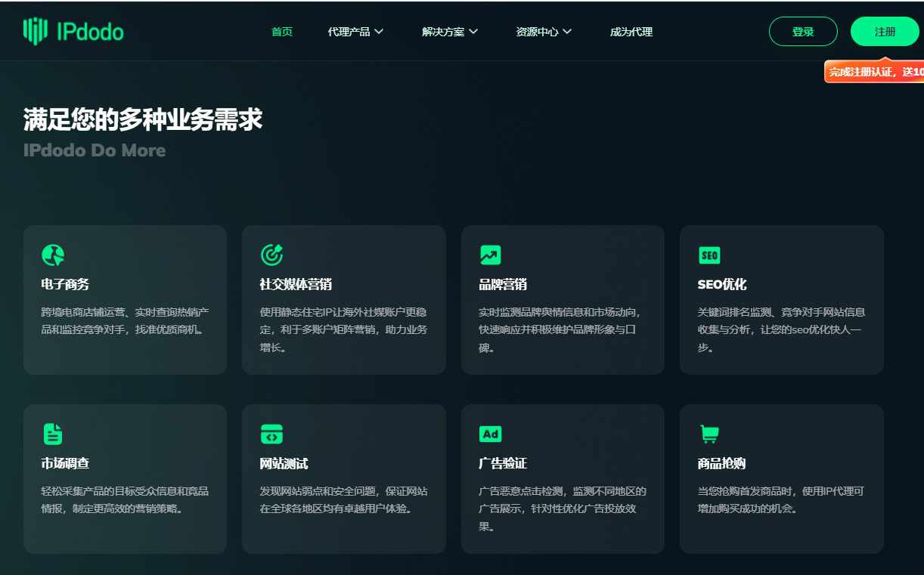Select 首页 in the navigation bar

(281, 32)
